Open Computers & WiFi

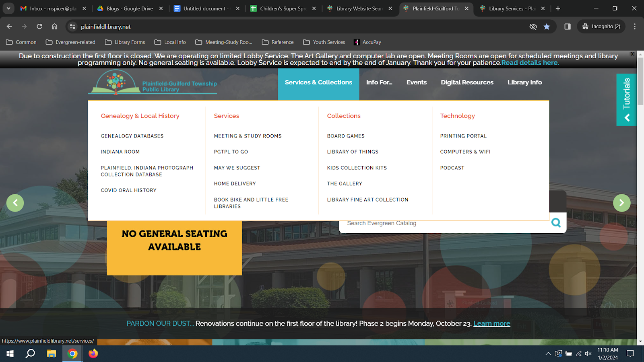465,152
